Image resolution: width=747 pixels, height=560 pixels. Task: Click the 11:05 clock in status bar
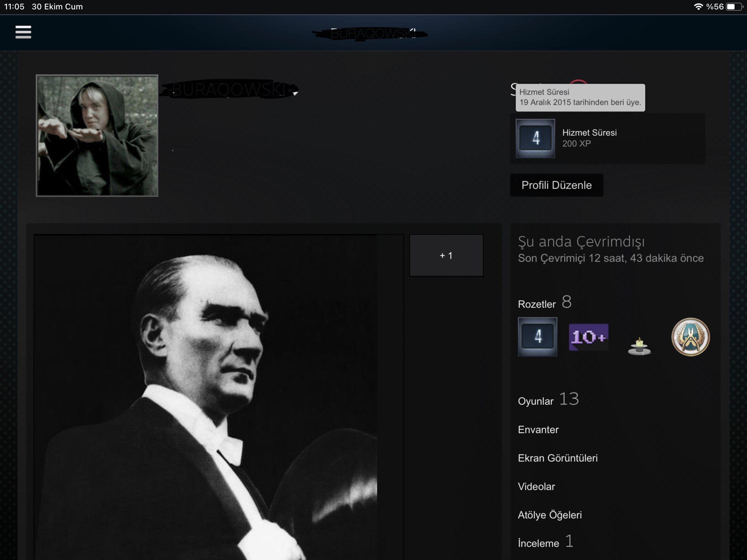pyautogui.click(x=14, y=7)
